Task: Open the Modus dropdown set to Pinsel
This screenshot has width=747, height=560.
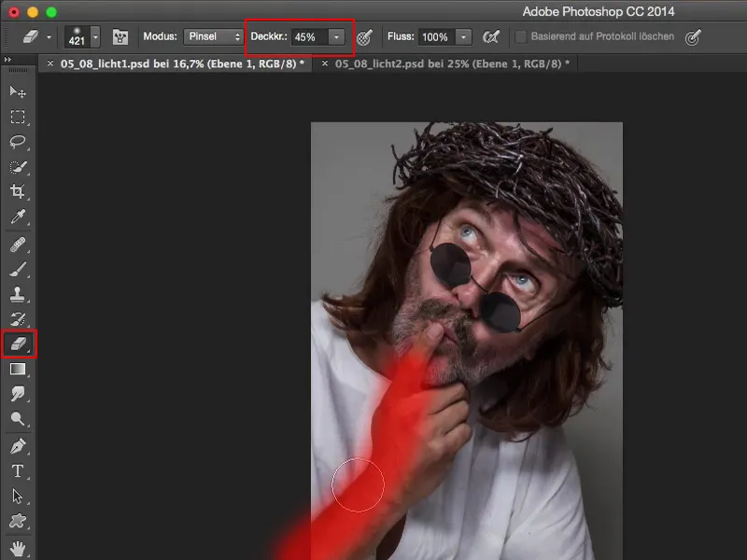Action: (x=214, y=36)
